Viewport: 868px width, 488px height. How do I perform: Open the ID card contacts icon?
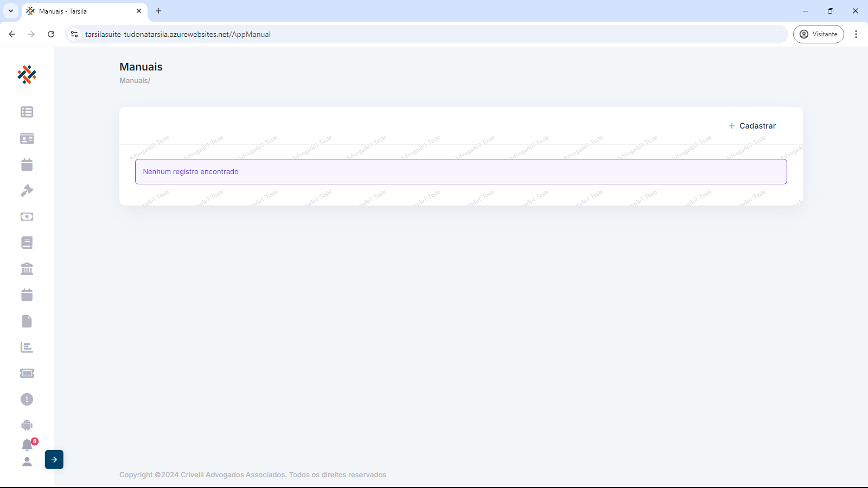point(27,139)
